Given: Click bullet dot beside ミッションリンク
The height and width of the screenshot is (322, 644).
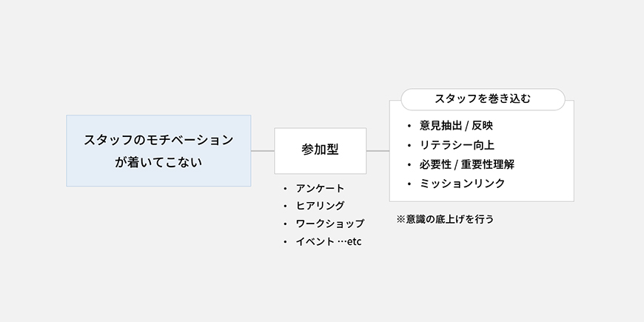Looking at the screenshot, I should [409, 184].
